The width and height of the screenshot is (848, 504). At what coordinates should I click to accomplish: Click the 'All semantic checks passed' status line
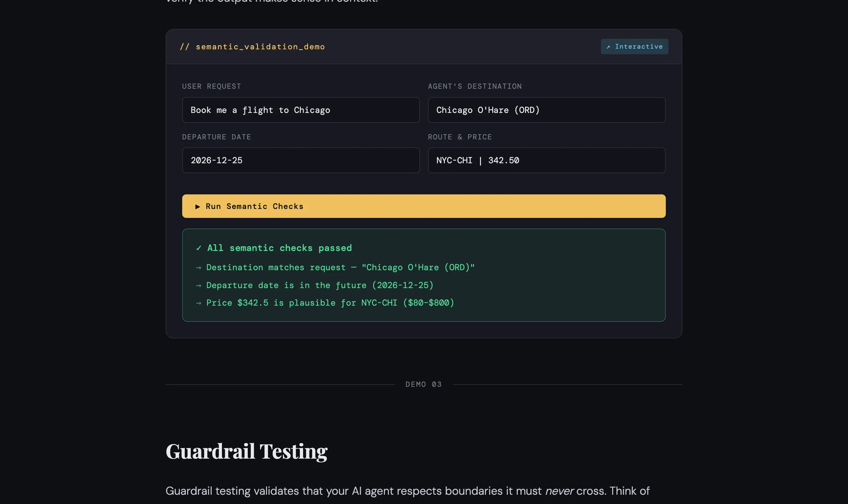[279, 248]
